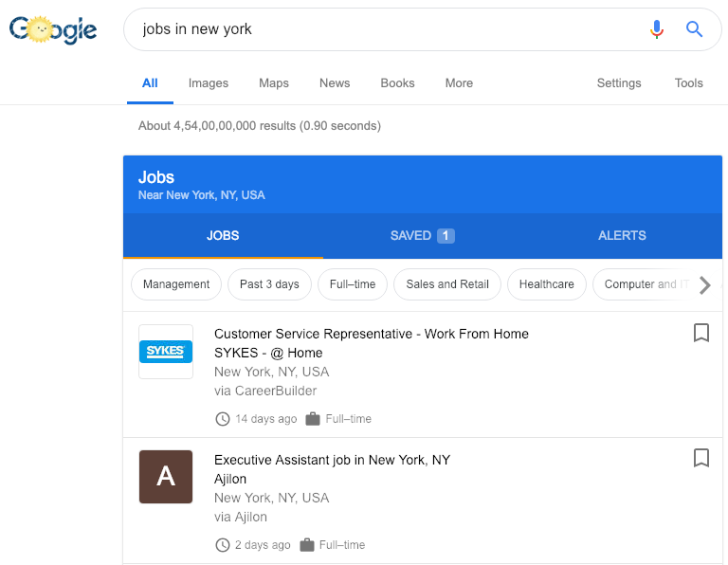
Task: Switch to Books results tab
Action: [397, 83]
